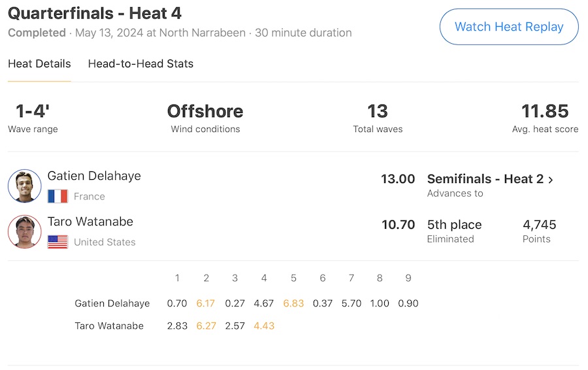This screenshot has width=588, height=370.
Task: Click the Gatien Delahaye name heading
Action: pos(94,176)
